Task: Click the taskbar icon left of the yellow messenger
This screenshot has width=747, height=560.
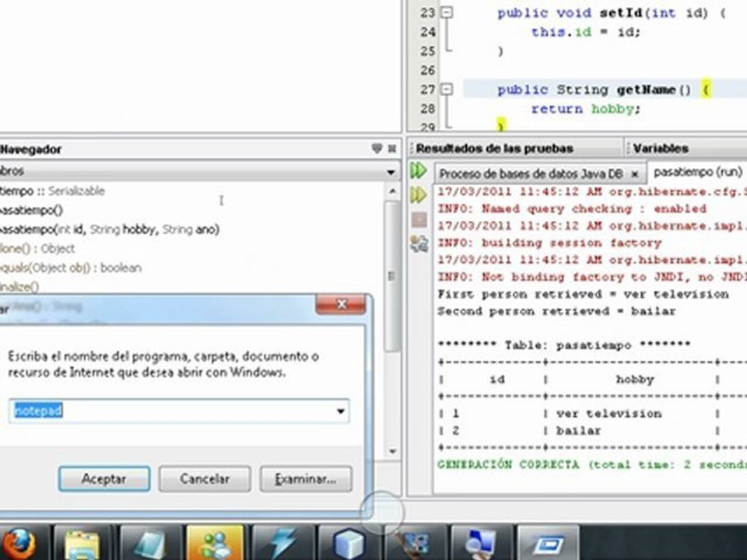Action: coord(149,544)
